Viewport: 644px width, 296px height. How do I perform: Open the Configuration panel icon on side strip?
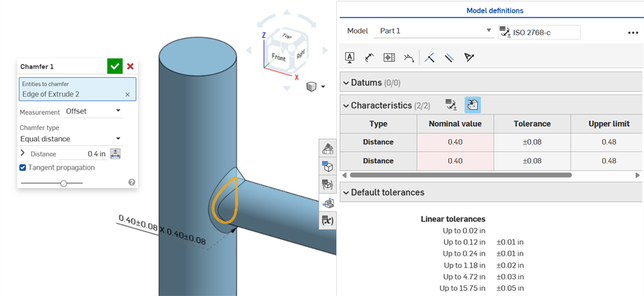coord(328,167)
